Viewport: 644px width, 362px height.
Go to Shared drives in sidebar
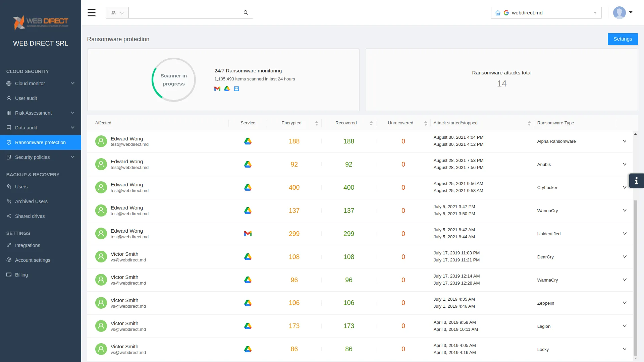(x=30, y=216)
